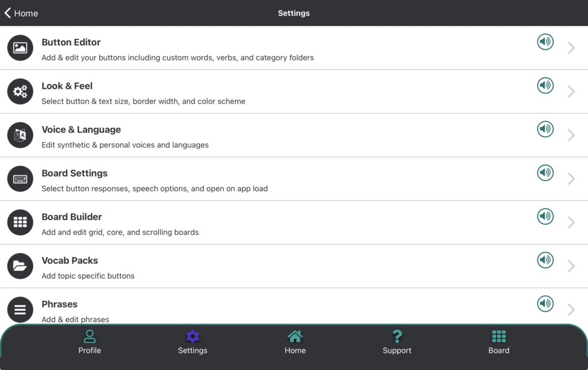Viewport: 588px width, 370px height.
Task: Activate the Phrases speaker icon
Action: 545,303
